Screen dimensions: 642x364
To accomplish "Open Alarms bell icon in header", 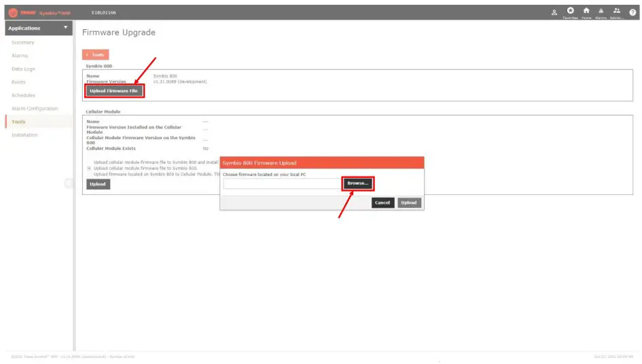I will 601,12.
